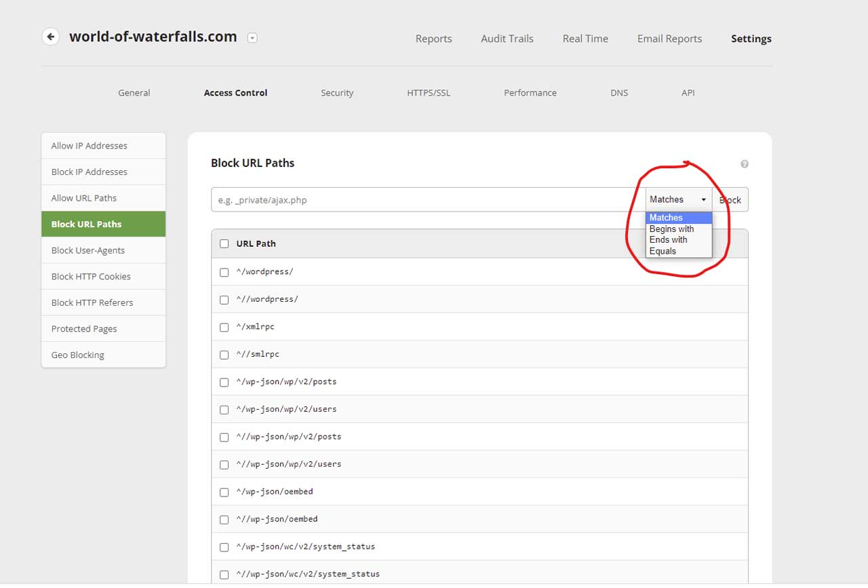Click the ^/xmlrpc path text
Screen dimensions: 868x588
click(255, 326)
